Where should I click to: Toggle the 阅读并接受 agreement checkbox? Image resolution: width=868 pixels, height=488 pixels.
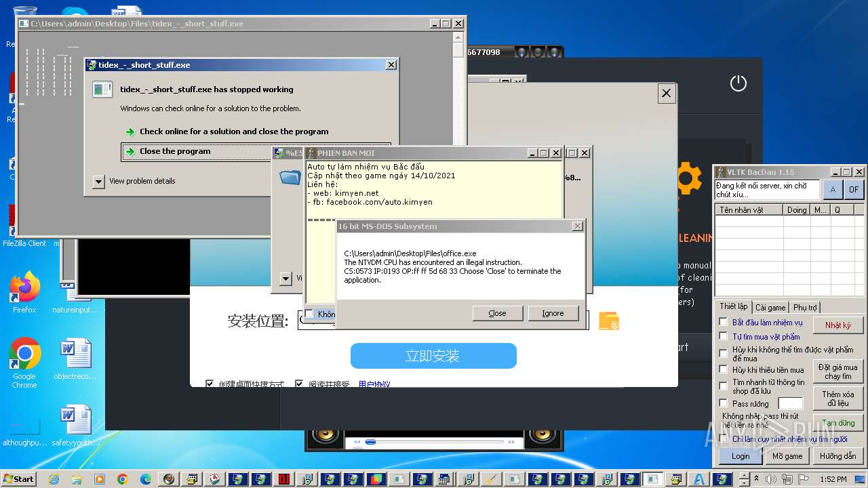click(x=299, y=384)
